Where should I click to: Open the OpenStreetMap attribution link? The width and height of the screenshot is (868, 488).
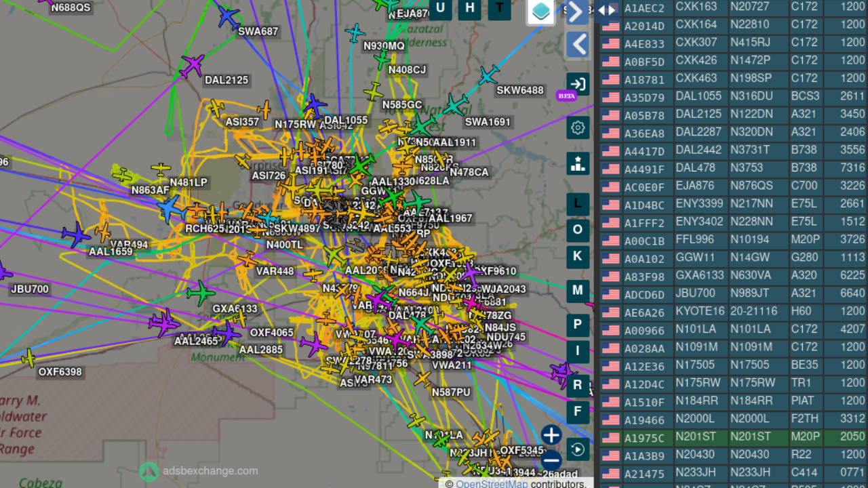(491, 484)
